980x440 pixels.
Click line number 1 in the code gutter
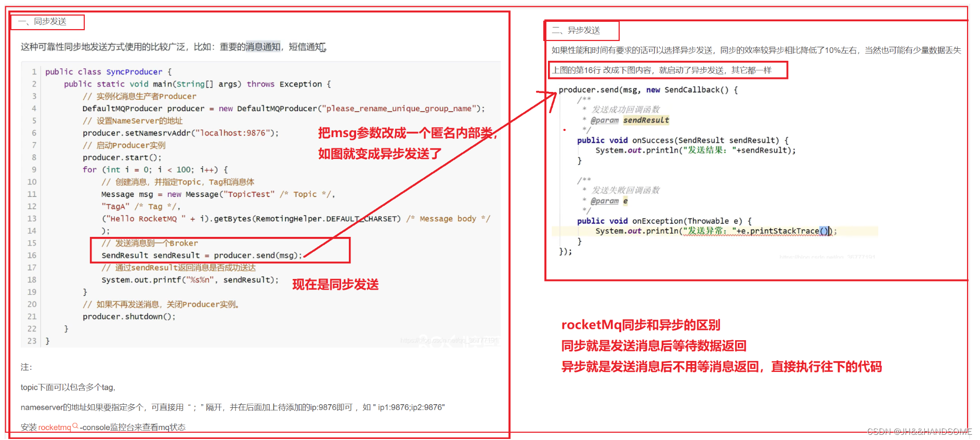(x=34, y=72)
